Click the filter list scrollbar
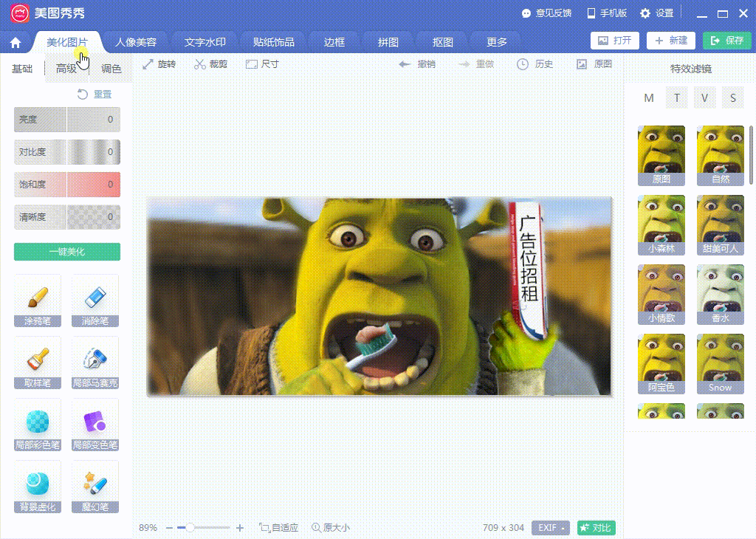The image size is (756, 539). click(751, 155)
